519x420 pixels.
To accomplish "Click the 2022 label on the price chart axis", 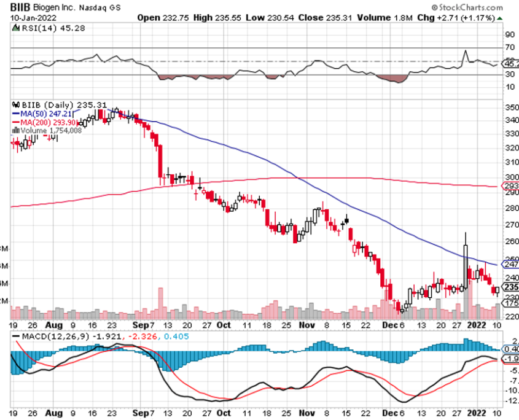I will coord(477,325).
